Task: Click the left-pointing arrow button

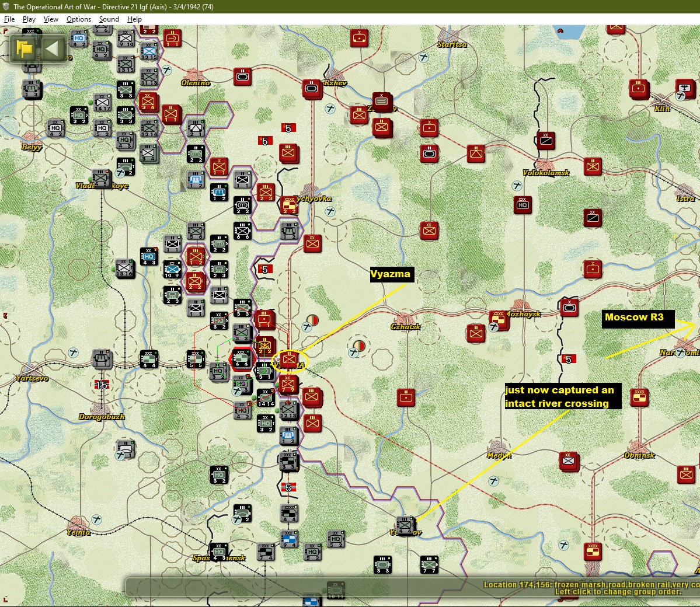Action: click(x=53, y=48)
